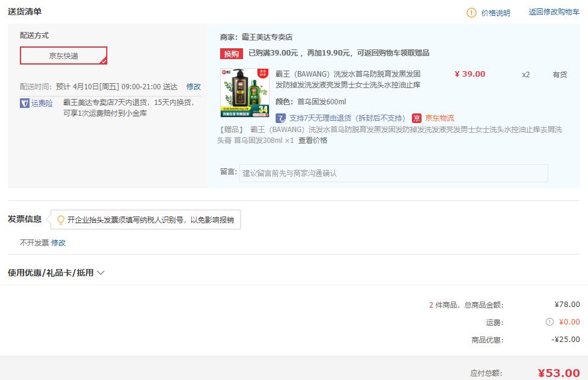Click the 发票信息 heading

pos(25,219)
